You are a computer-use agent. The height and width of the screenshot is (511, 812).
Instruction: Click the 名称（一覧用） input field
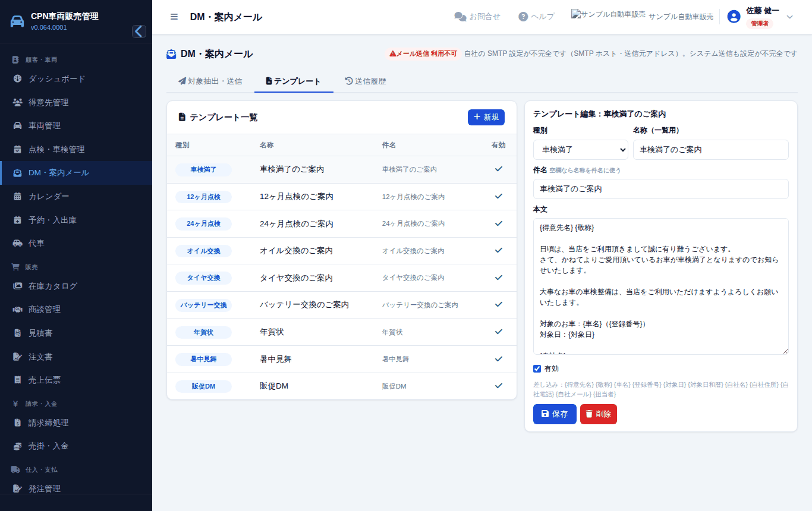(x=711, y=150)
